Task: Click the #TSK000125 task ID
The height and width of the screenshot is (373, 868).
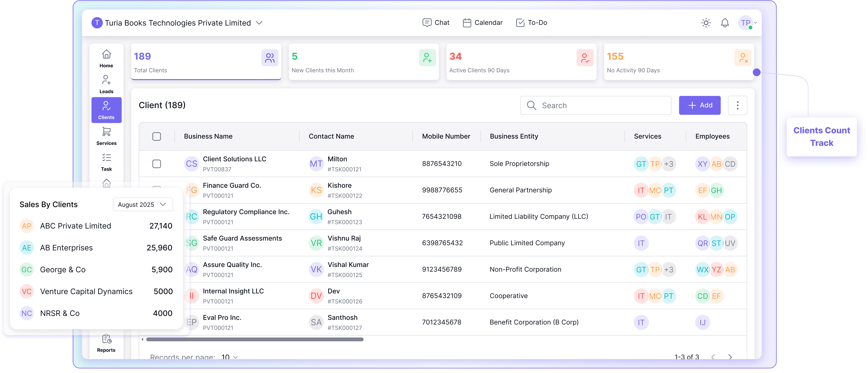Action: click(345, 275)
